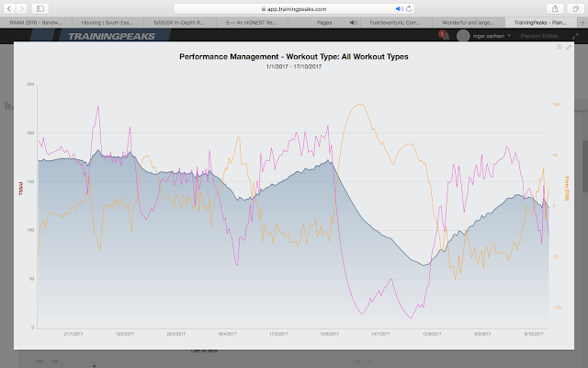Switch to the Housing South East tab
The height and width of the screenshot is (368, 588).
[x=107, y=22]
